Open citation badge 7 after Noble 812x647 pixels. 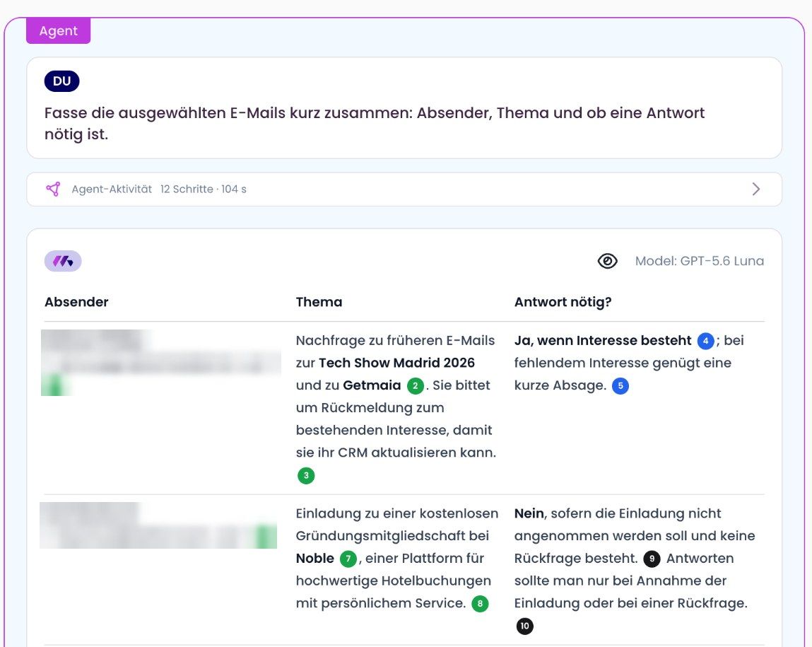pos(348,559)
